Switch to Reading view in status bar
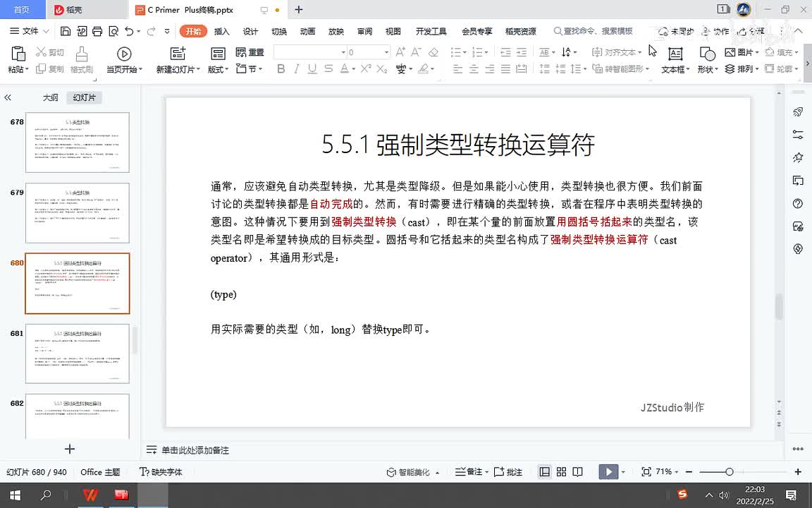This screenshot has height=508, width=812. pos(577,472)
